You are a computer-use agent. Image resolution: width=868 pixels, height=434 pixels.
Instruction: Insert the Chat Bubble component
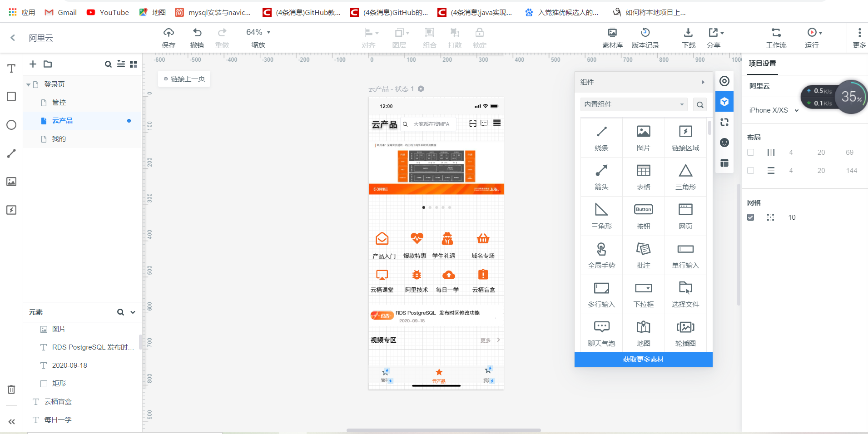click(601, 334)
